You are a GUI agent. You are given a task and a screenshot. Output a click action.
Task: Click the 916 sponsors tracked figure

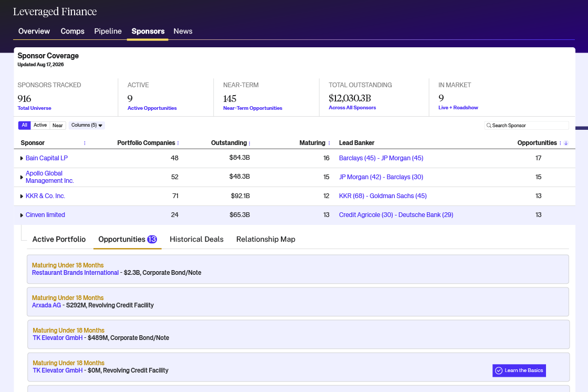pyautogui.click(x=24, y=99)
